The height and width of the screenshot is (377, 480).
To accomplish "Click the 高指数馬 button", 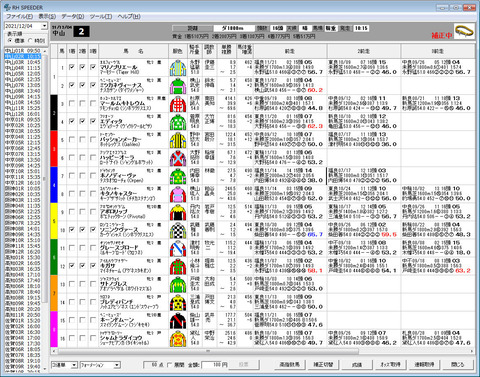I will pos(289,365).
